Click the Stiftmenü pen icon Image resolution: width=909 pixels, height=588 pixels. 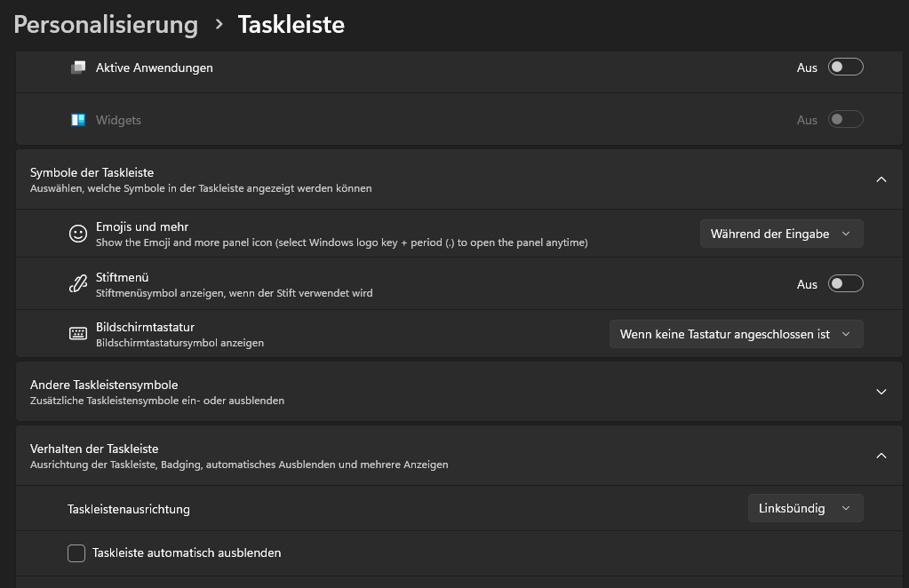78,284
